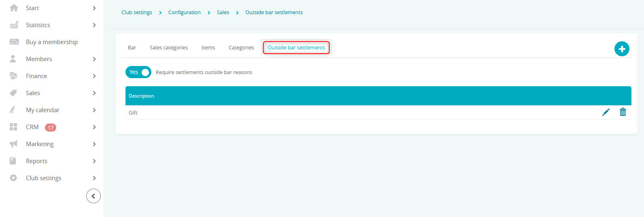The width and height of the screenshot is (644, 217).
Task: Expand the Sales menu chevron
Action: tap(94, 93)
